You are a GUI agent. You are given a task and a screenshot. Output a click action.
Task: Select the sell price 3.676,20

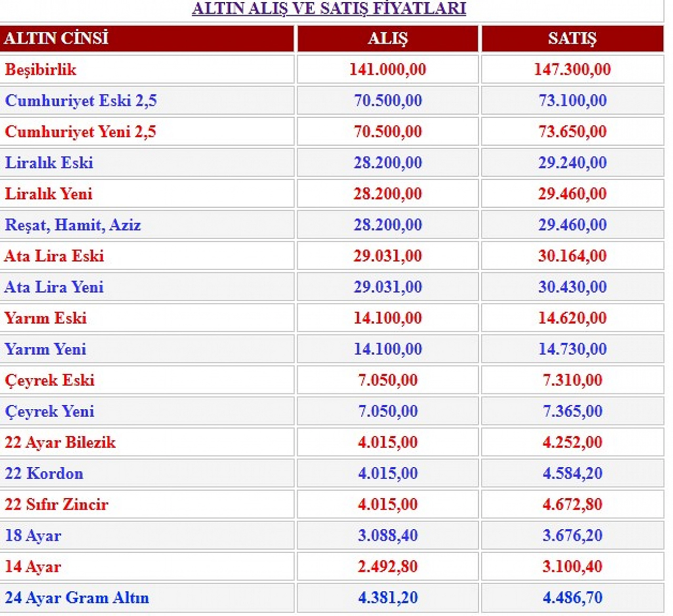coord(573,535)
